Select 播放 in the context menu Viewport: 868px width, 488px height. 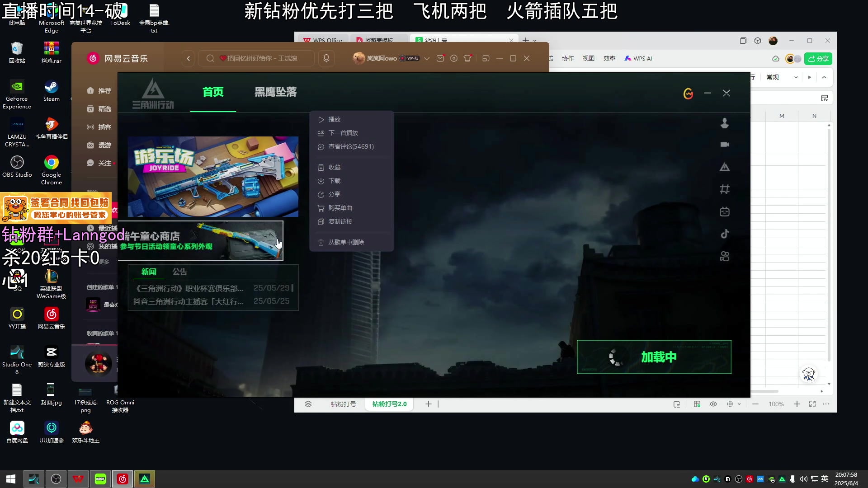tap(351, 119)
